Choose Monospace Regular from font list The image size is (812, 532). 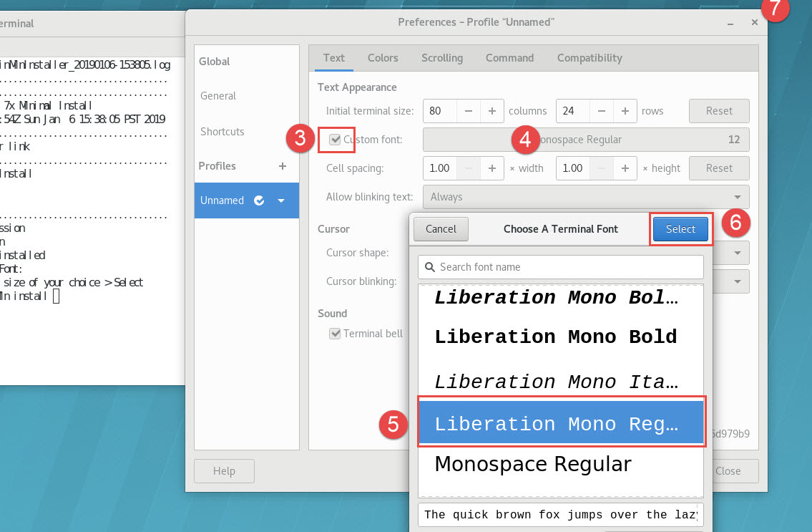533,464
